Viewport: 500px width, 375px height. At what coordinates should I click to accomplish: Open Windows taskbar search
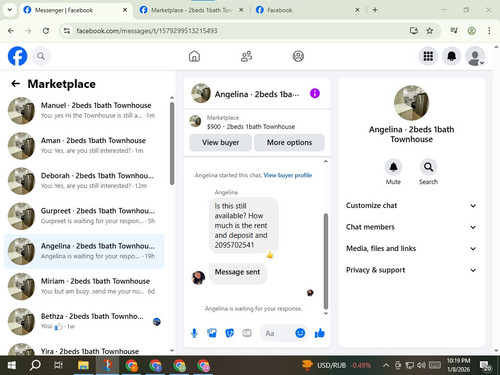click(x=35, y=365)
